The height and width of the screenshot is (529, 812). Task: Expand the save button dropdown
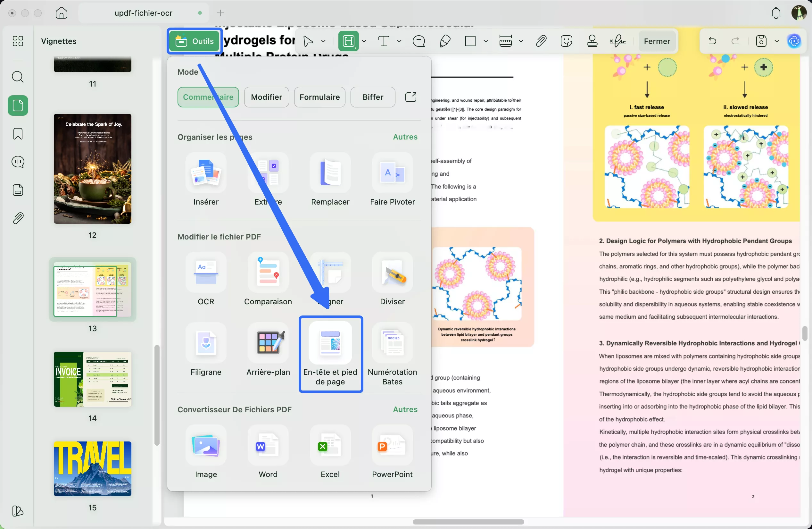click(777, 41)
